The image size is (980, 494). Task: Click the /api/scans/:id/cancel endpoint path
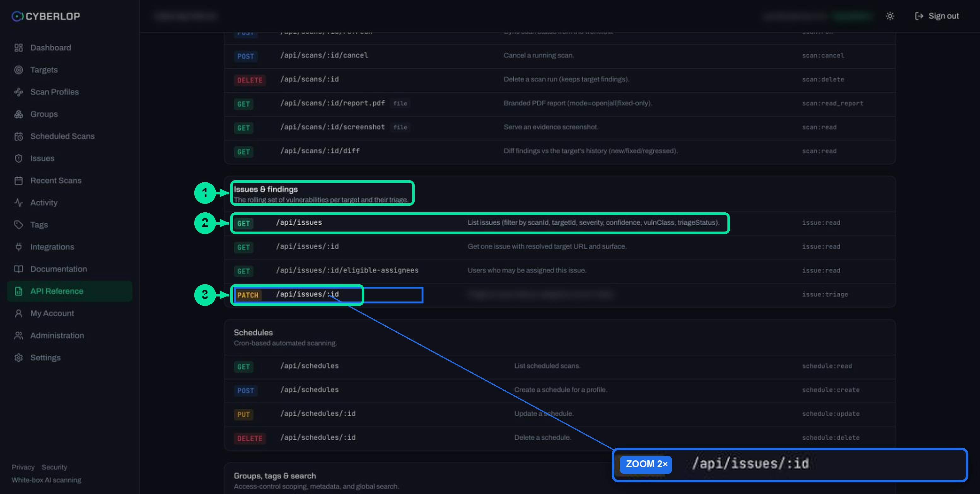[x=324, y=55]
